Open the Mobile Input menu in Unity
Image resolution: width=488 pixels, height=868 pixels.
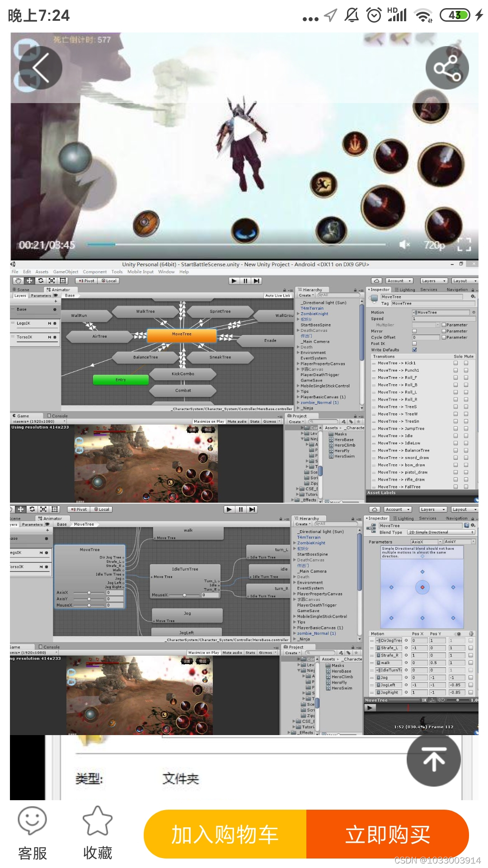tap(141, 272)
